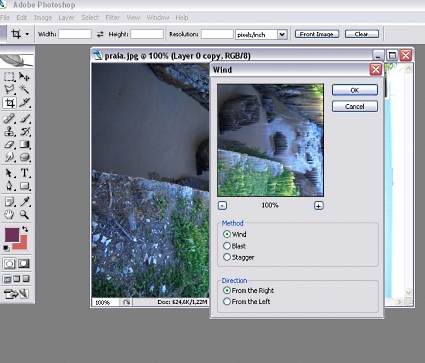The height and width of the screenshot is (363, 425).
Task: Edit in Quick Mask Mode
Action: point(23,264)
